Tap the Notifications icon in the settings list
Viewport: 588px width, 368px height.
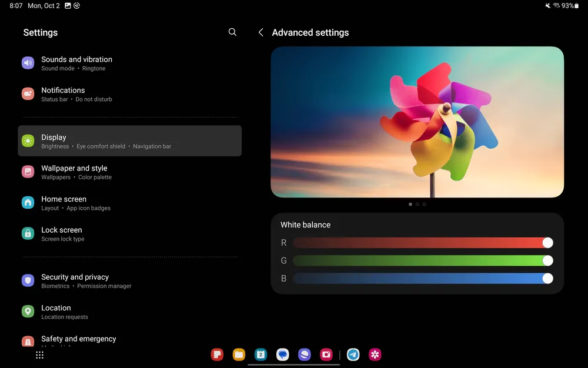click(x=28, y=93)
